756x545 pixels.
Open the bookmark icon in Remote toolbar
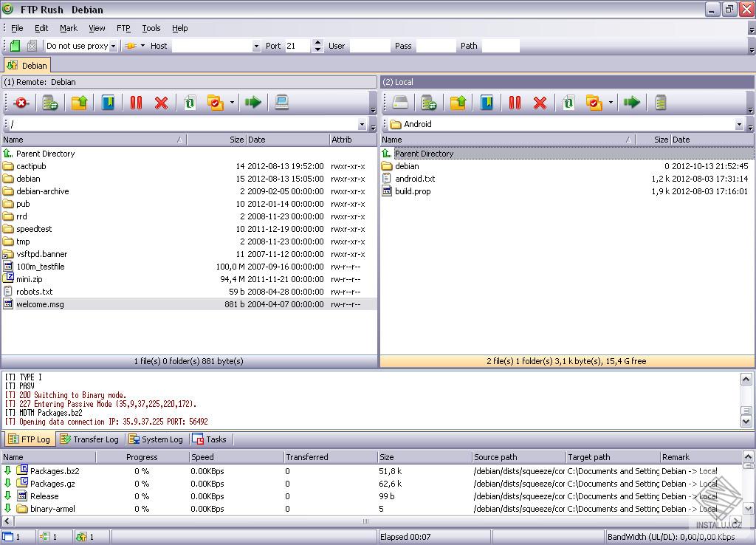(108, 103)
